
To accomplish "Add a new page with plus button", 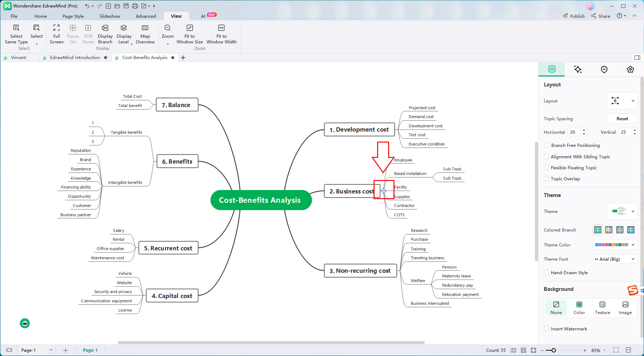I will click(x=65, y=350).
